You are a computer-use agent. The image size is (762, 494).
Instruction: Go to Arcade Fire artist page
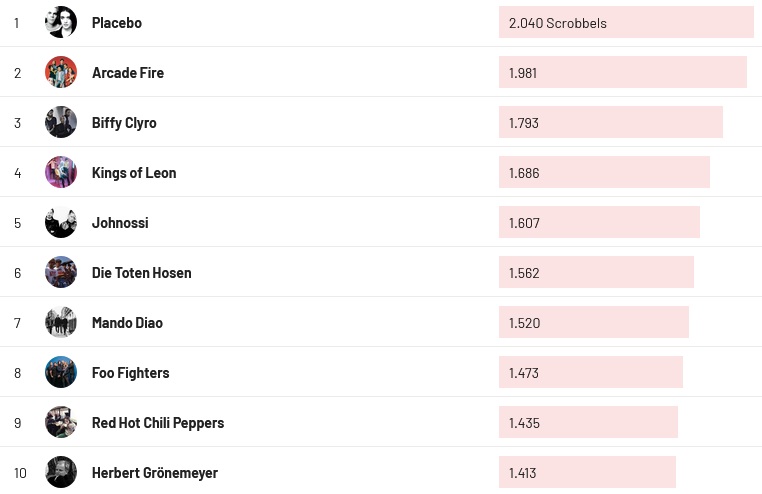[x=128, y=73]
